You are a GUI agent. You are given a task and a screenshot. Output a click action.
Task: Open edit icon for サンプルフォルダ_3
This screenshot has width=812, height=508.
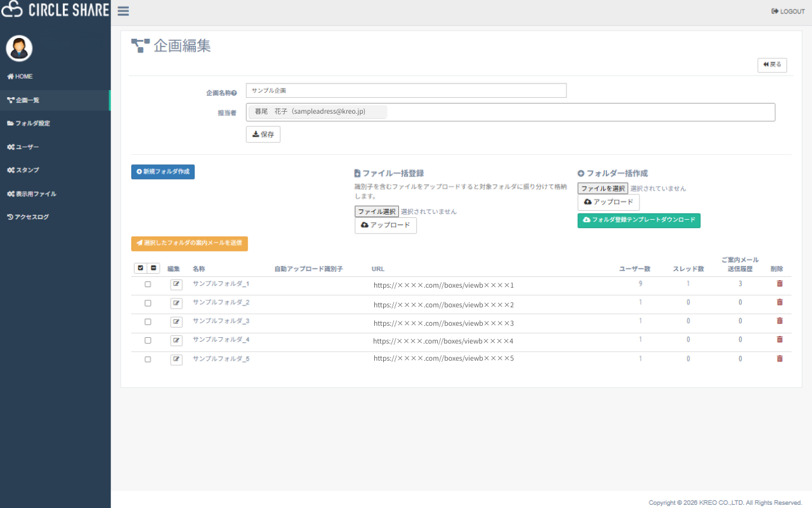(176, 322)
